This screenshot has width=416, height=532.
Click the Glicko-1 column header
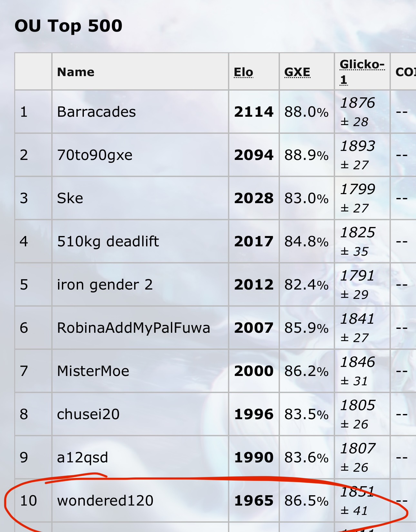362,72
